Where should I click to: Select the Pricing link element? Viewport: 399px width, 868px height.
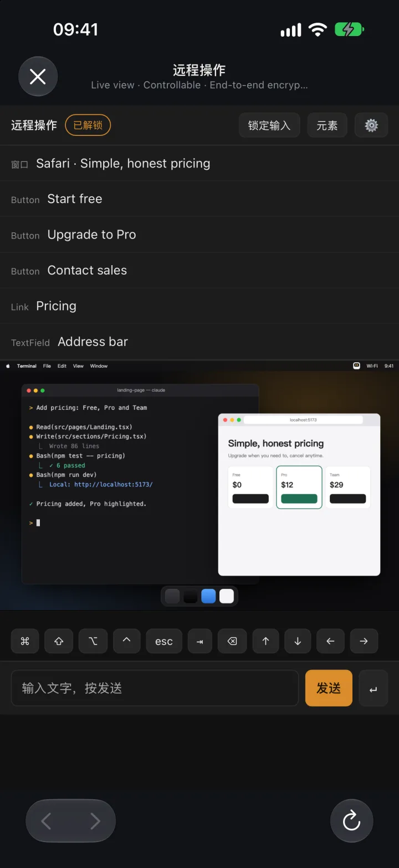click(x=199, y=306)
